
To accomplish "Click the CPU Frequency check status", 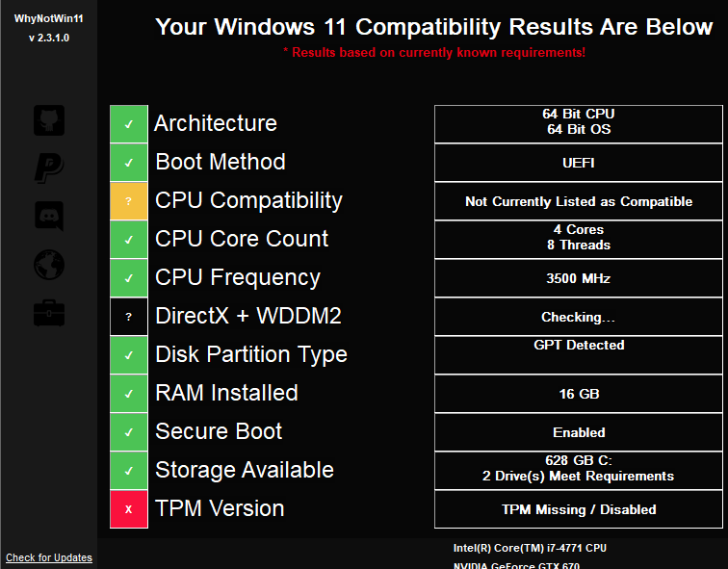I will [129, 278].
